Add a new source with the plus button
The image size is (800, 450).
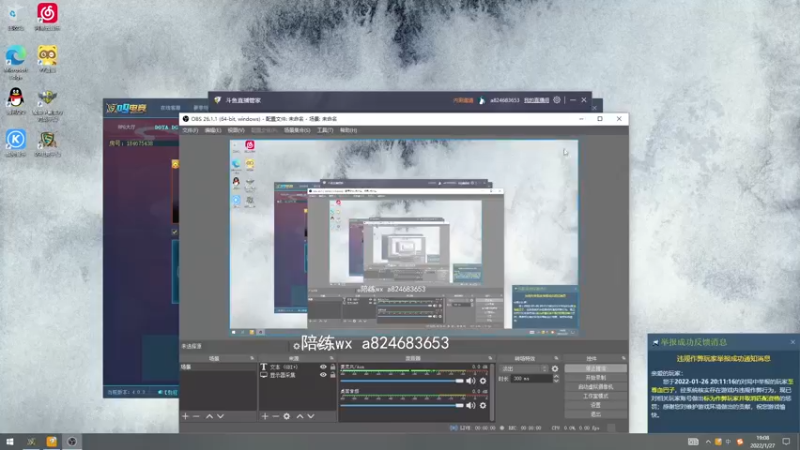click(264, 416)
